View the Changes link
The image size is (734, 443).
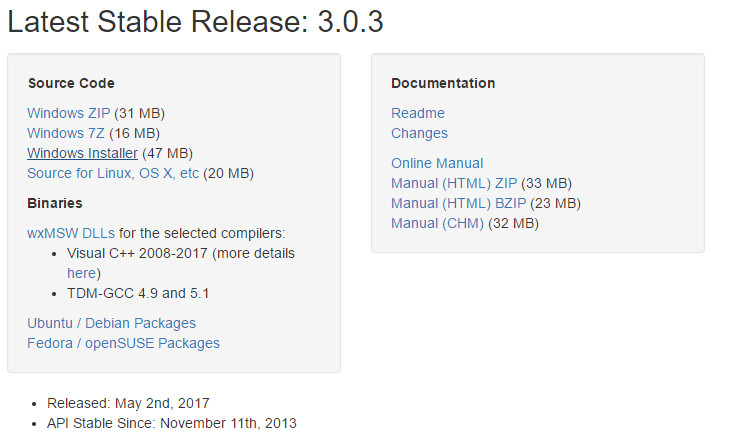(419, 133)
